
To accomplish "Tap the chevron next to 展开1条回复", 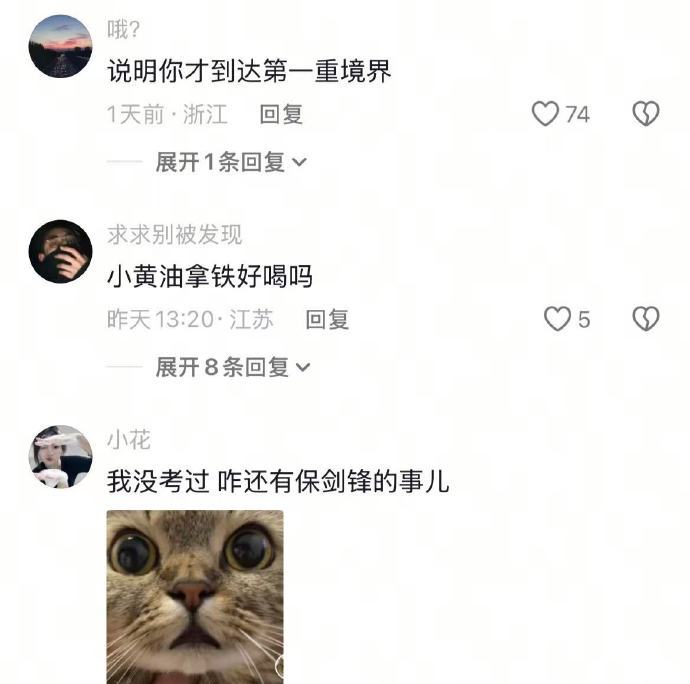I will (299, 162).
